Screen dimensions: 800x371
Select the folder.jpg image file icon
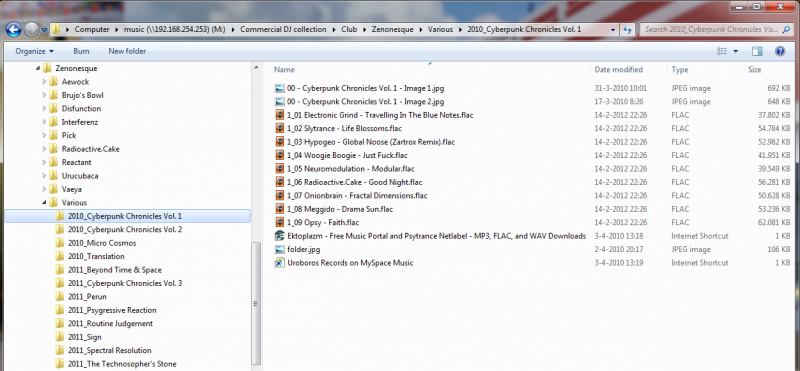pos(279,250)
